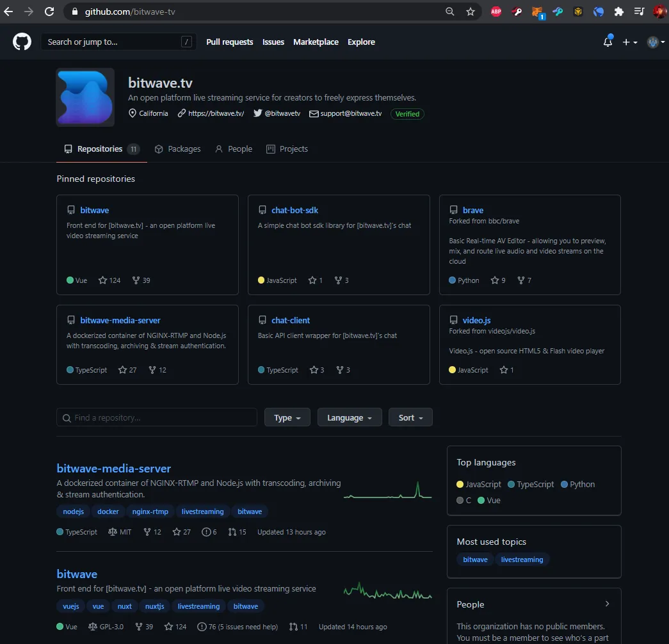Filter by Vue in Top languages

tap(489, 501)
